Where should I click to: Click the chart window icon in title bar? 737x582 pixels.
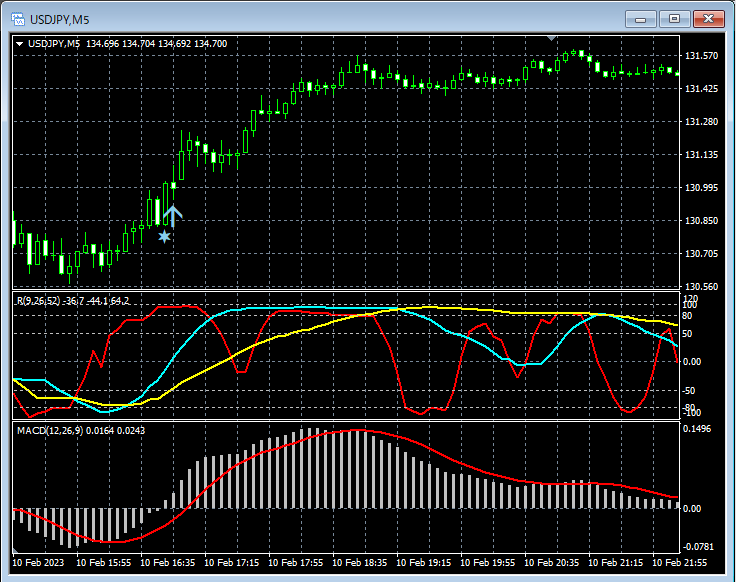[19, 18]
